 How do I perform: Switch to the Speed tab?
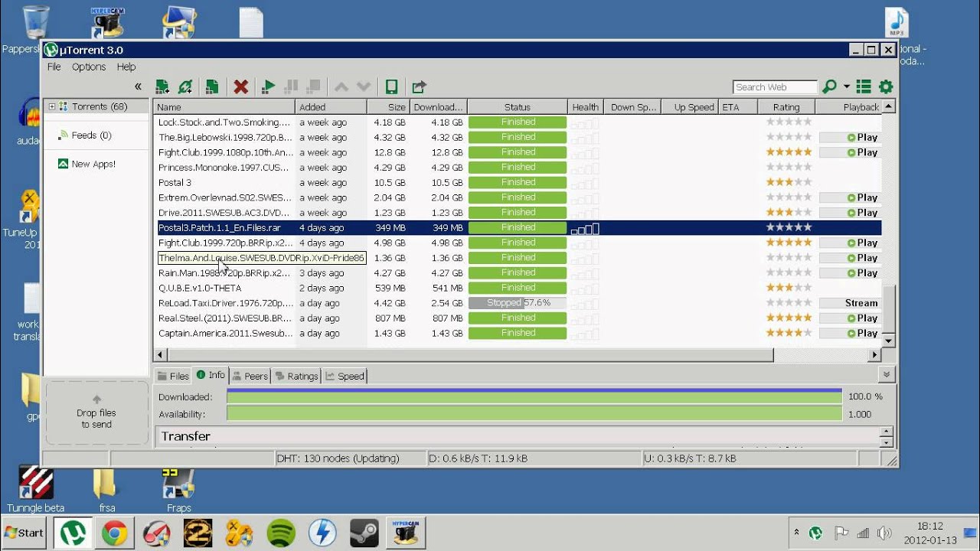345,376
